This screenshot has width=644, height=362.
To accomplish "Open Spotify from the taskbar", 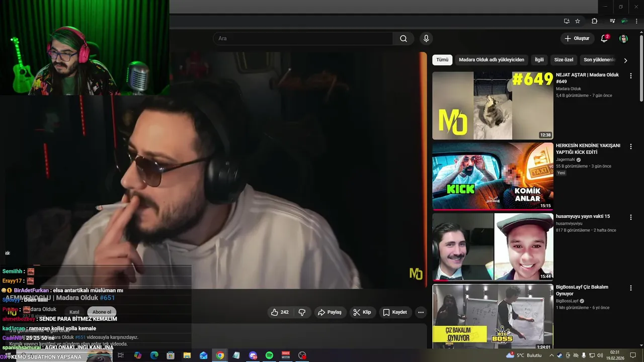I will click(x=269, y=355).
